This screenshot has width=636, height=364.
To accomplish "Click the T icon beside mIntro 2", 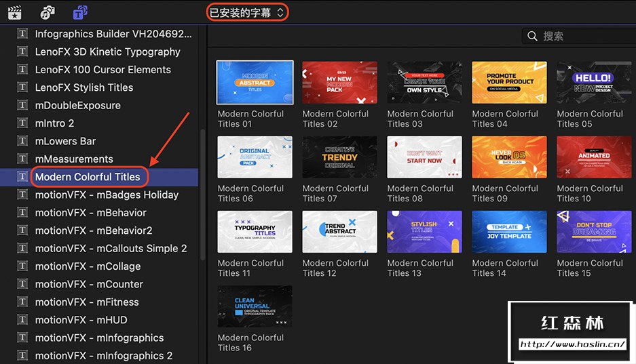I will click(22, 123).
